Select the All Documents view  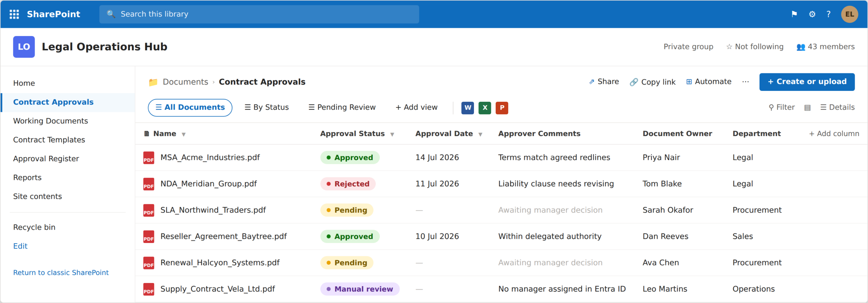(x=190, y=108)
